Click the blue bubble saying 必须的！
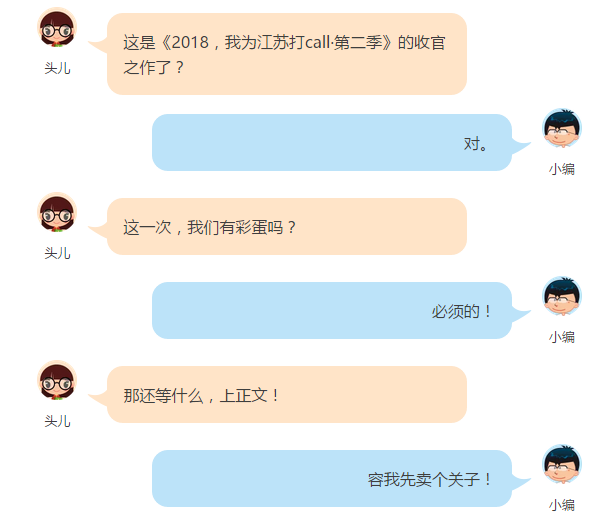Image resolution: width=604 pixels, height=527 pixels. point(332,310)
